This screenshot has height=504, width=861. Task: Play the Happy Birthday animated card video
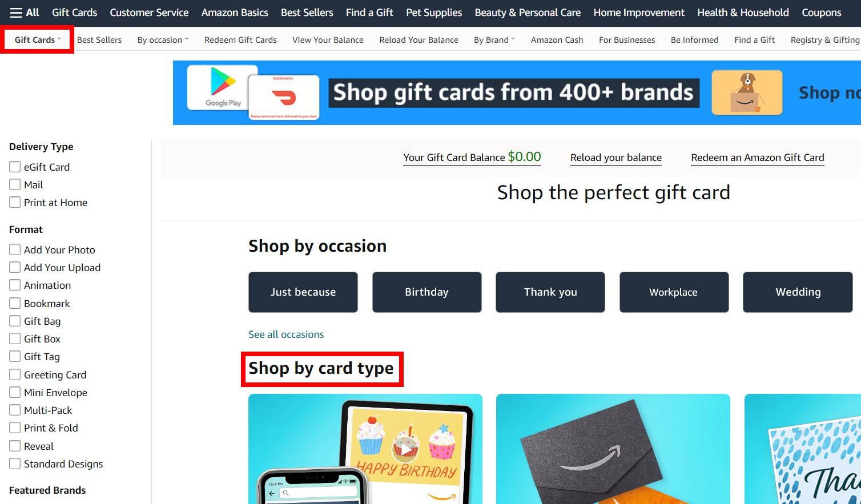tap(405, 449)
